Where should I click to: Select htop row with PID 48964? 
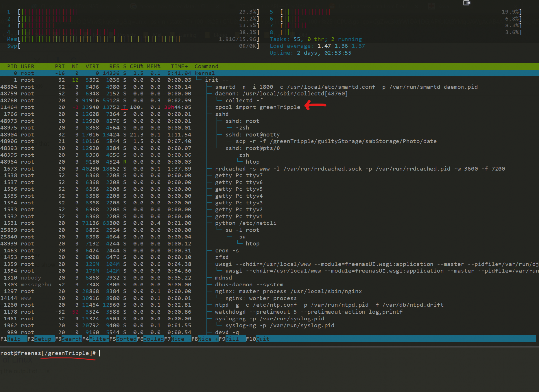click(269, 162)
